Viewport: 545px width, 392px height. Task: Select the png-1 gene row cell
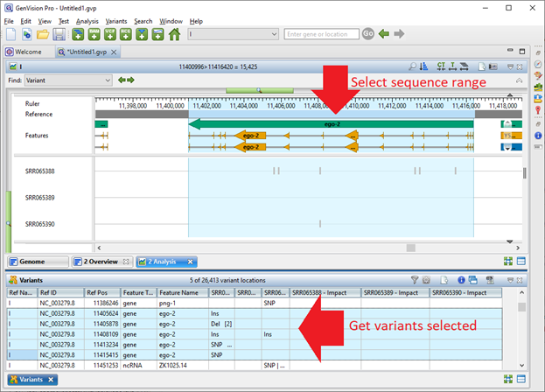point(183,303)
